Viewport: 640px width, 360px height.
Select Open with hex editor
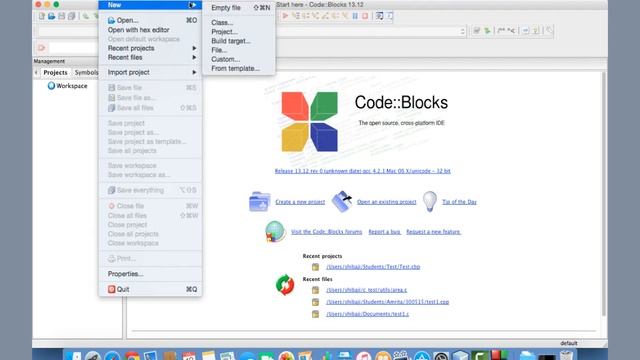(150, 30)
